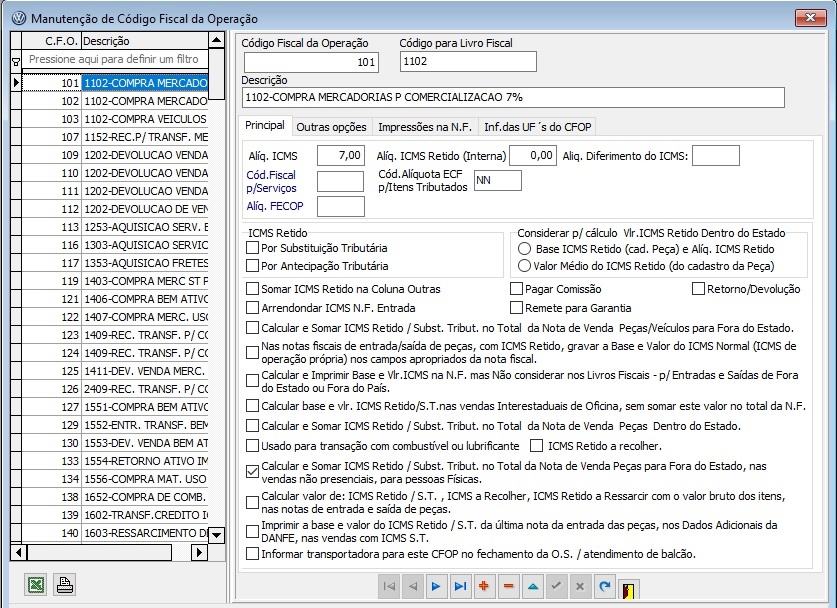Refresh data with curved arrow icon

(604, 586)
